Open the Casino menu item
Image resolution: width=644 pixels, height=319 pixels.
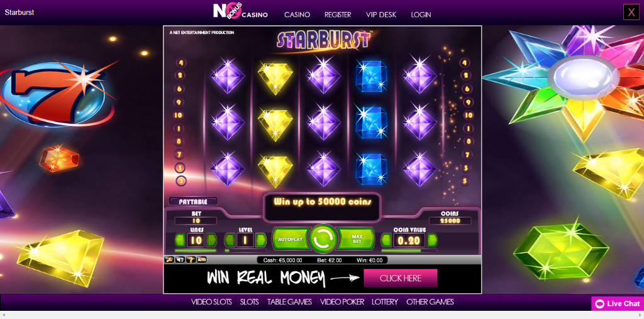pyautogui.click(x=297, y=14)
